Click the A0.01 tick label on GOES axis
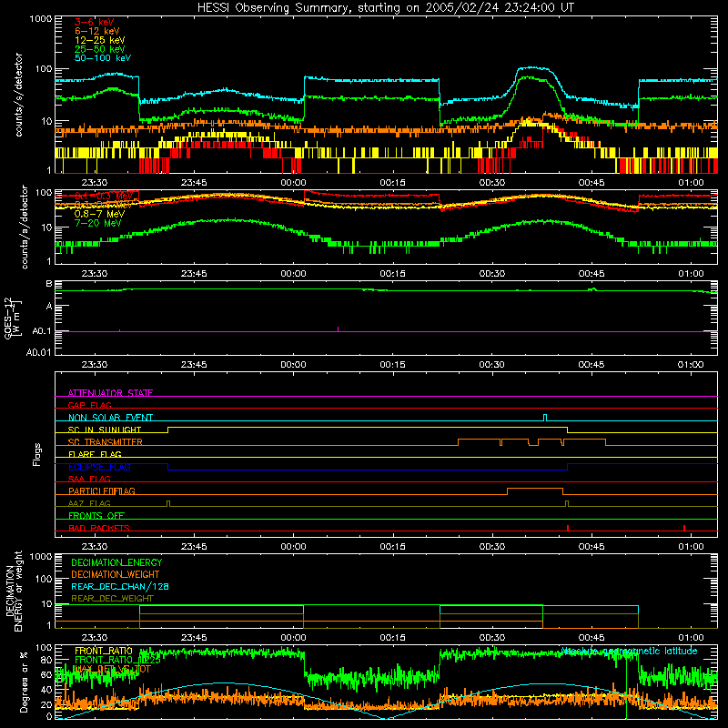Image resolution: width=728 pixels, height=728 pixels. (38, 352)
